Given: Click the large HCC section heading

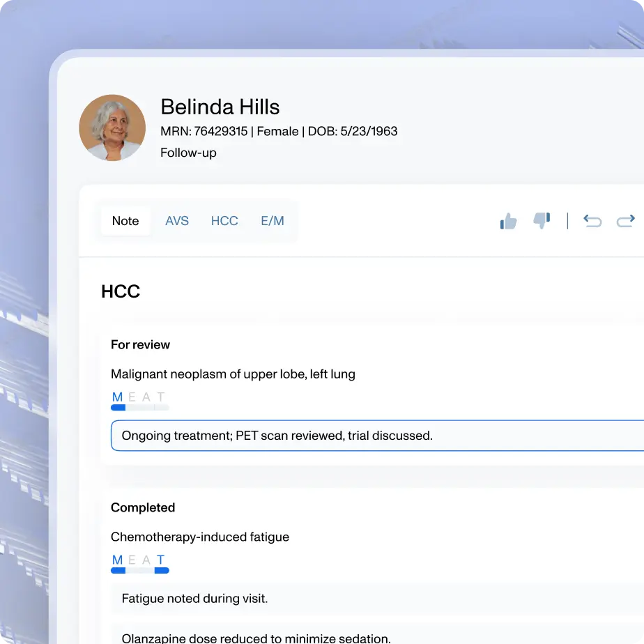Looking at the screenshot, I should [x=121, y=291].
